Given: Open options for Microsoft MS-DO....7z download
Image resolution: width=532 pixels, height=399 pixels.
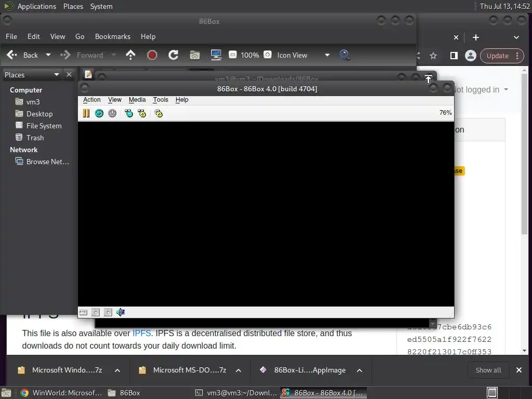Looking at the screenshot, I should (238, 370).
